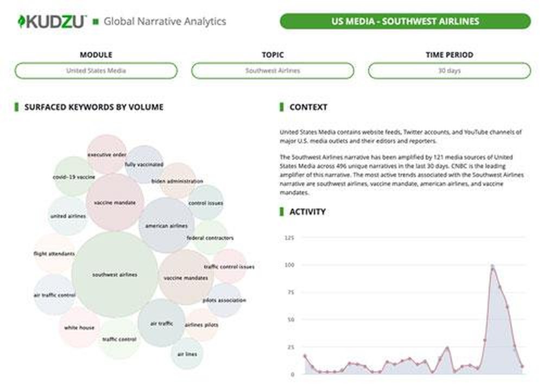Select the white house keyword bubble

click(79, 327)
